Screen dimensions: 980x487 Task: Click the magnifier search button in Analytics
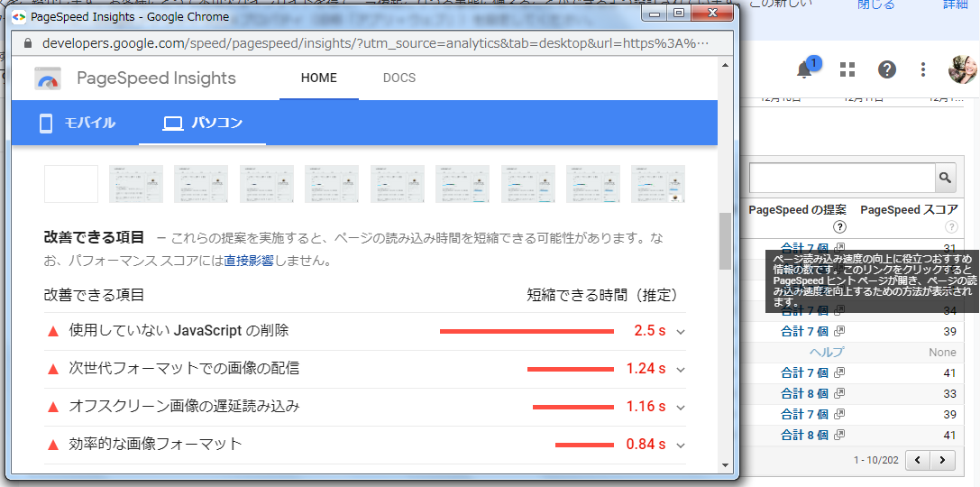(x=946, y=179)
